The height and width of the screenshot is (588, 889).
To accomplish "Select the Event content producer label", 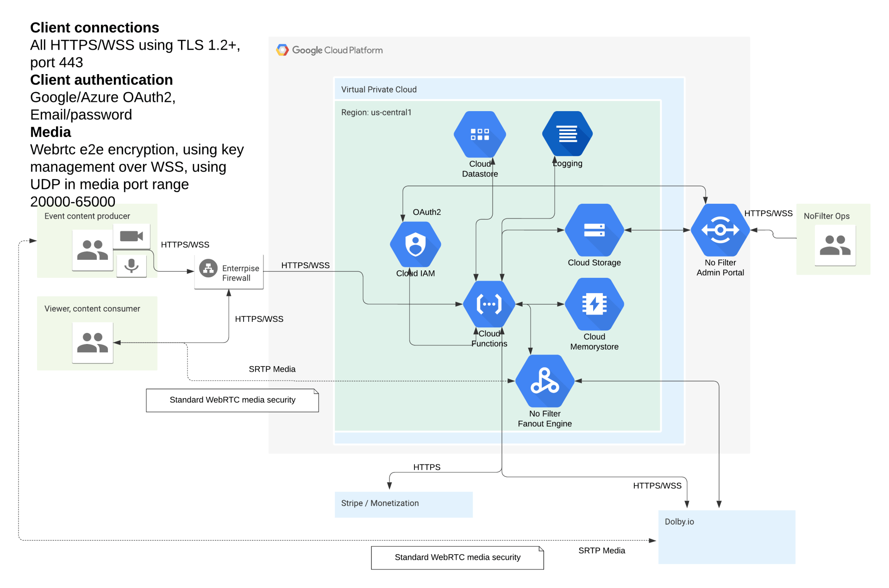I will 87,216.
